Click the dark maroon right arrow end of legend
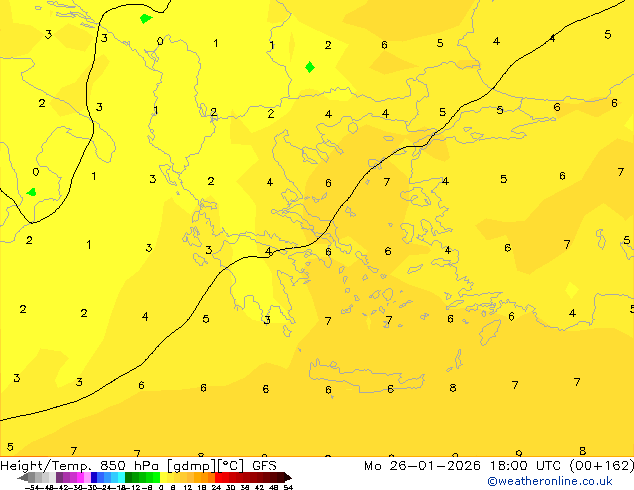This screenshot has width=634, height=490. pyautogui.click(x=288, y=477)
